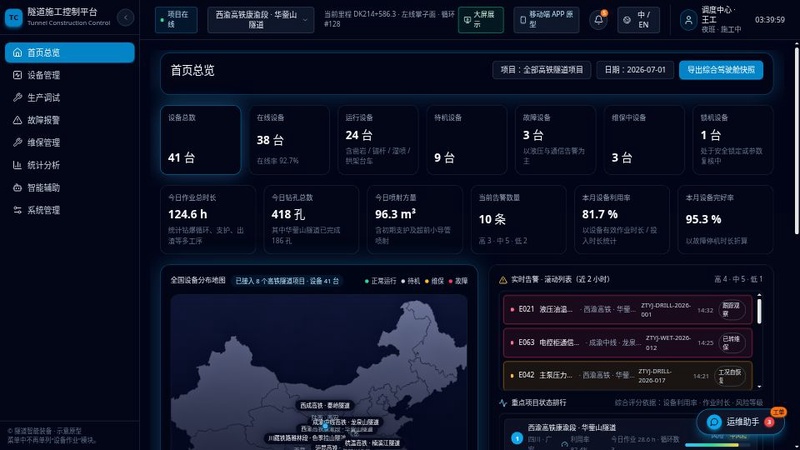The image size is (800, 450).
Task: Open the 日期：2026-07-01 date picker
Action: (635, 70)
